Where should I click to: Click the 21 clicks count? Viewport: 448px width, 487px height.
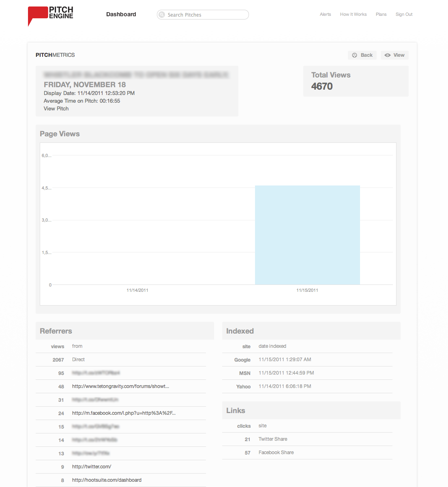point(247,440)
